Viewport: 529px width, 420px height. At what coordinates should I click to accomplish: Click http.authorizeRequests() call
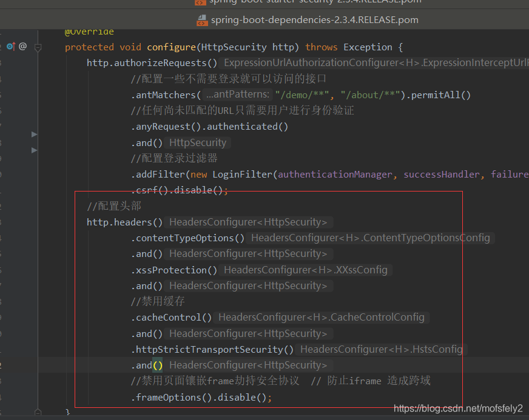(152, 63)
